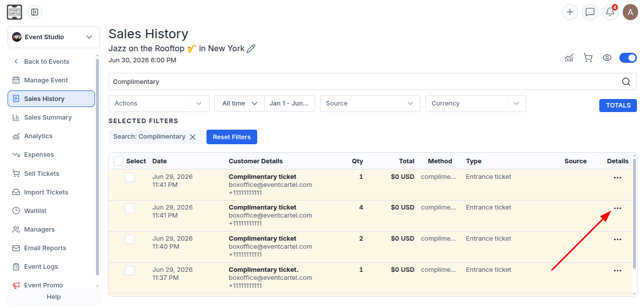Image resolution: width=644 pixels, height=306 pixels.
Task: Open Sales History menu item
Action: tap(51, 99)
